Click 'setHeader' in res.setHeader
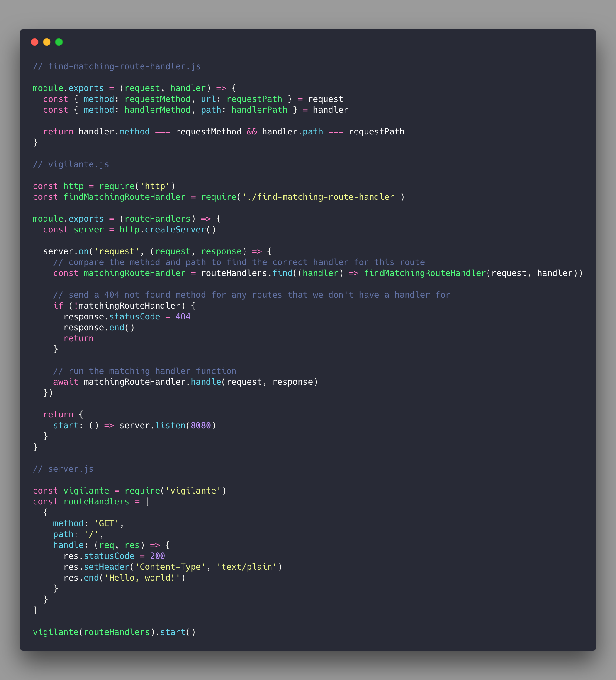Viewport: 616px width, 680px height. click(x=107, y=567)
